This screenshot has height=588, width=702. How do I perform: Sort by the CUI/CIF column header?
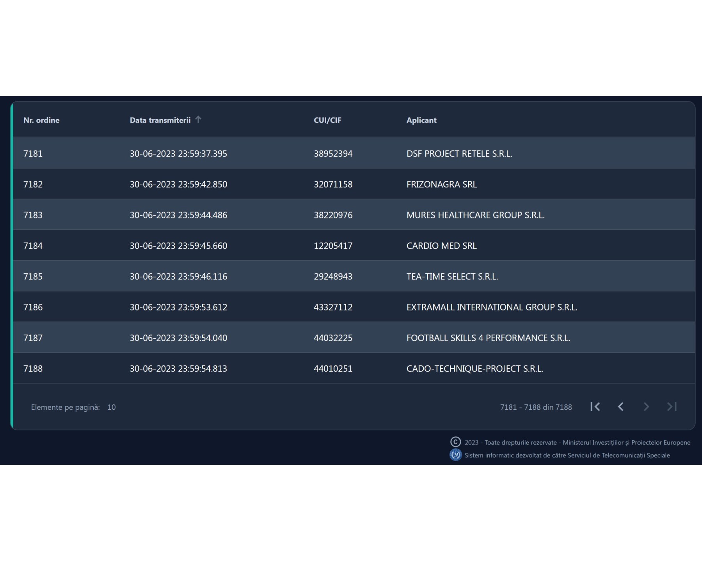pos(327,120)
